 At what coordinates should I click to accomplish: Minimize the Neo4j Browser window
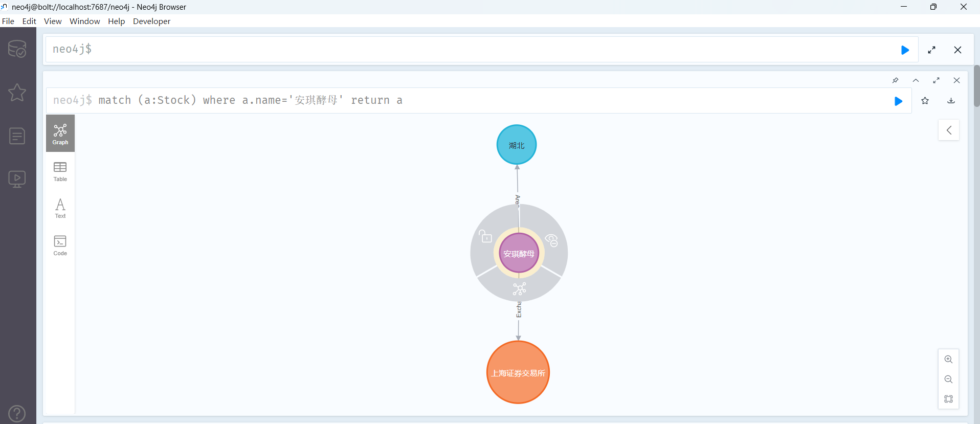coord(904,7)
